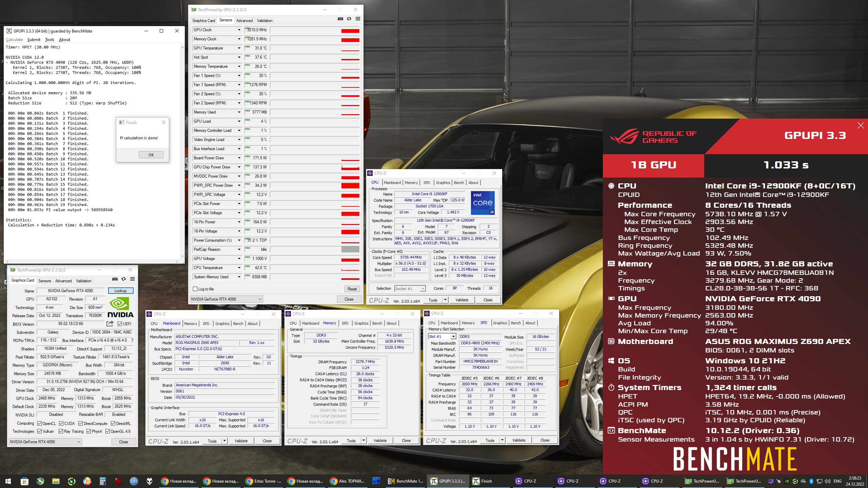Open the Calculator from the taskbar
The height and width of the screenshot is (488, 868).
(x=103, y=481)
